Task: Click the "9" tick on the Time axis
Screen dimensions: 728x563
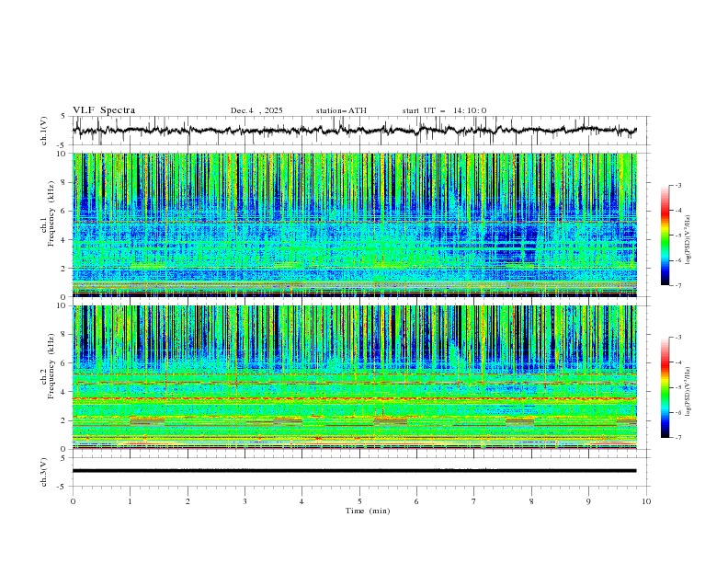Action: pos(588,501)
